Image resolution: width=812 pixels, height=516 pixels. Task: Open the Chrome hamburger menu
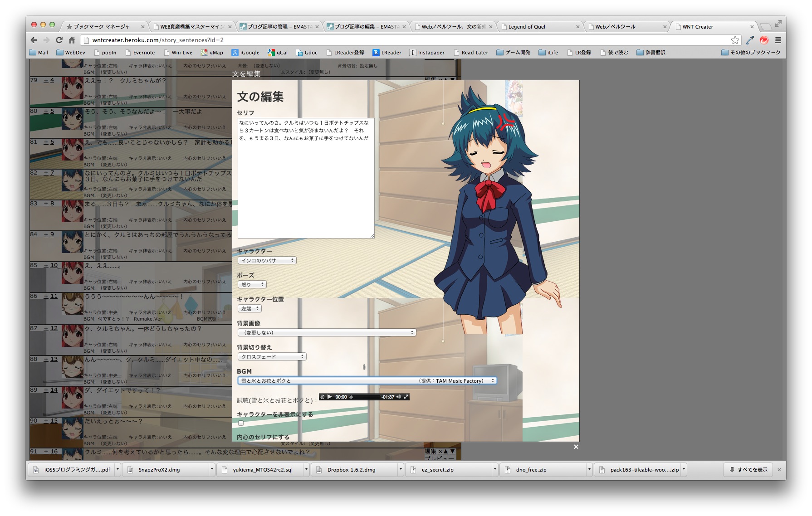778,40
